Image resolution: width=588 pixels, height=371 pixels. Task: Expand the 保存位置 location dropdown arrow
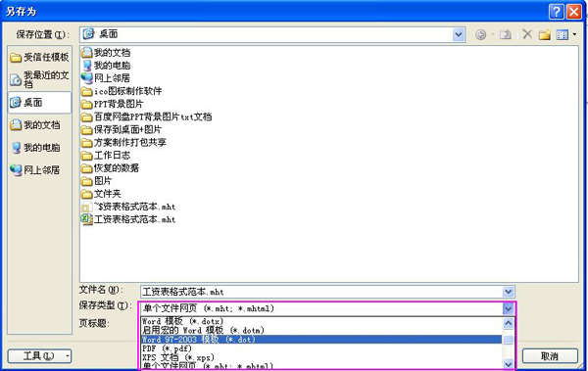click(459, 35)
